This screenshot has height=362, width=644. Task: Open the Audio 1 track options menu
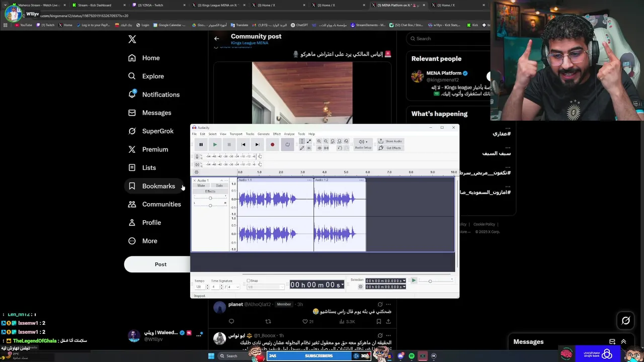point(226,180)
